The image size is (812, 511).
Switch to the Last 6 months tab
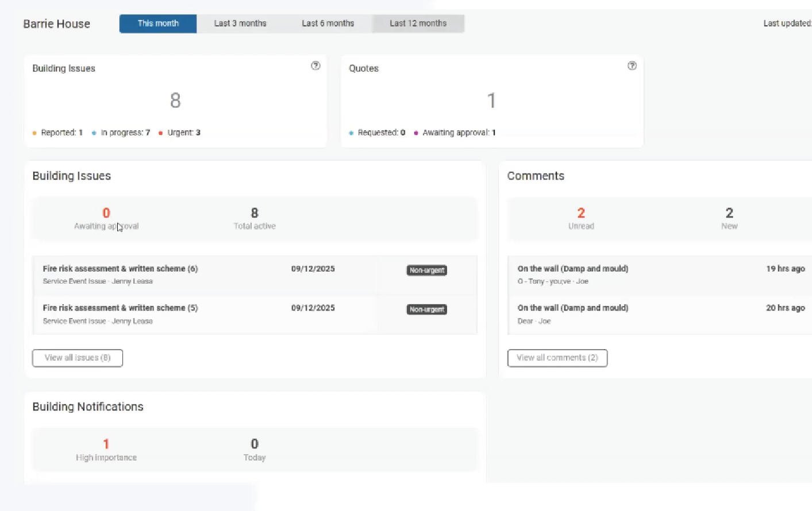coord(328,23)
